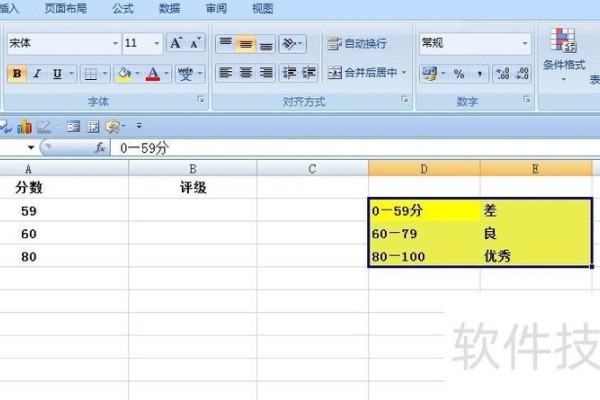Decrease indent icon
600x400 pixels.
289,73
